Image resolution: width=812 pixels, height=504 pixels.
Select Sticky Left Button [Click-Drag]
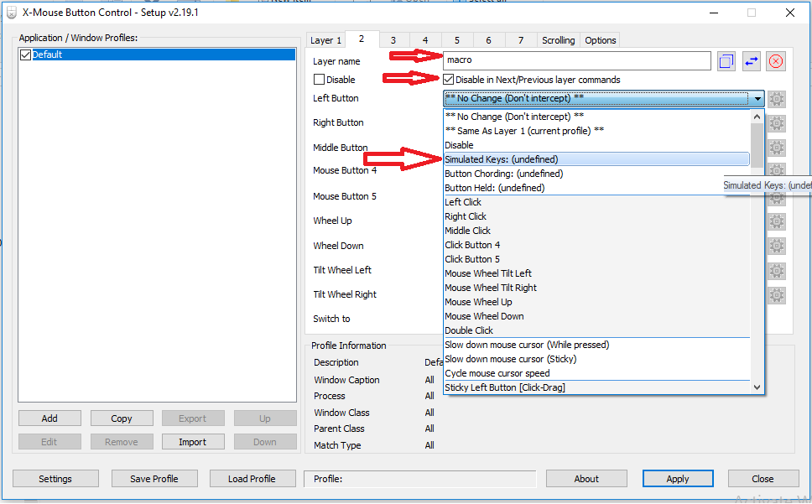[596, 387]
